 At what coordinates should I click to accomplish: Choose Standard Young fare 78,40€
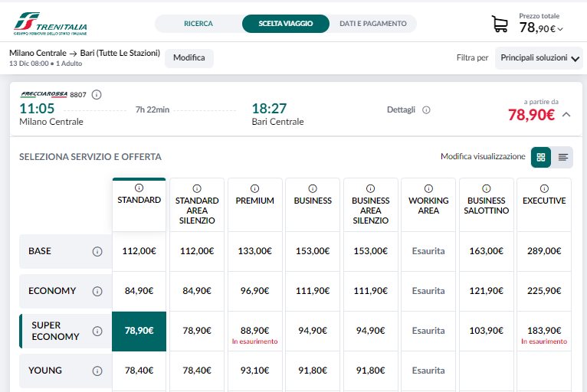pos(139,371)
